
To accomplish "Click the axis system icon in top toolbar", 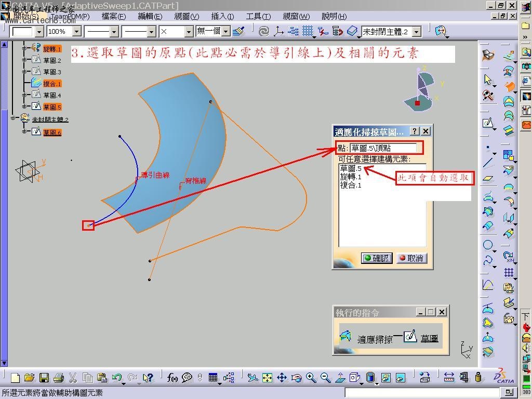I will pos(278,31).
